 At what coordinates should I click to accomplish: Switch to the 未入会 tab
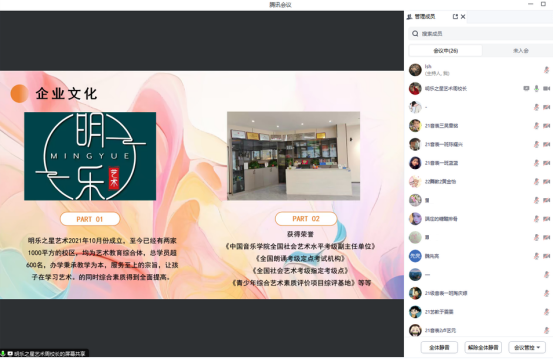pyautogui.click(x=520, y=51)
